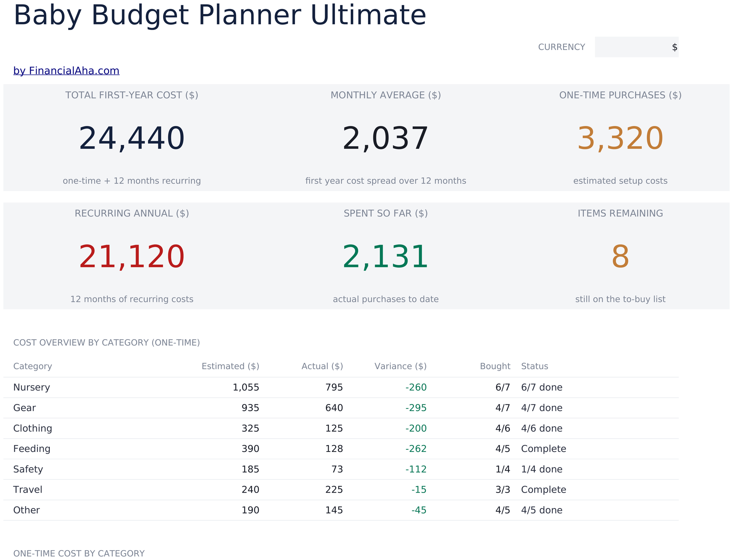Click the Travel status Complete cell
The width and height of the screenshot is (733, 560).
[x=544, y=490]
